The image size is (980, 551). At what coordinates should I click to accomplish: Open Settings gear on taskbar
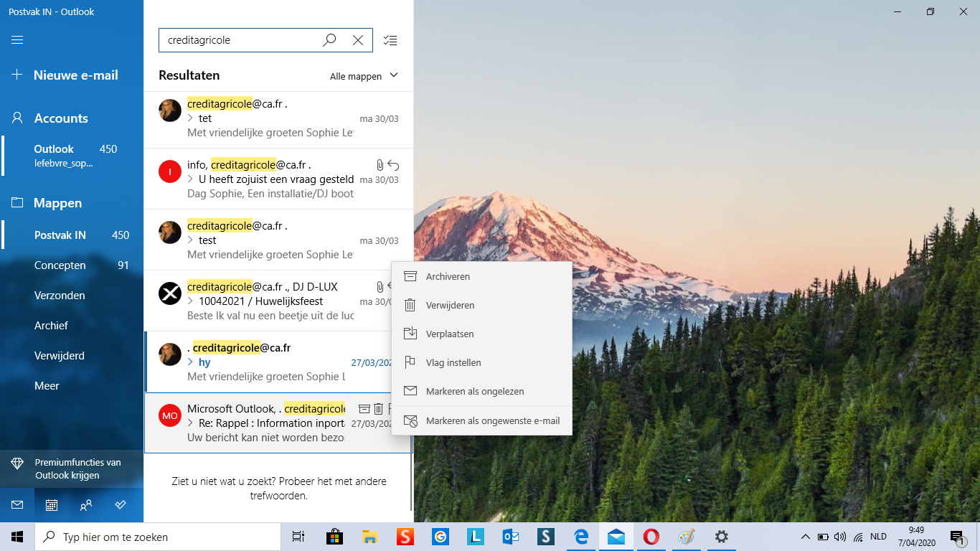722,537
